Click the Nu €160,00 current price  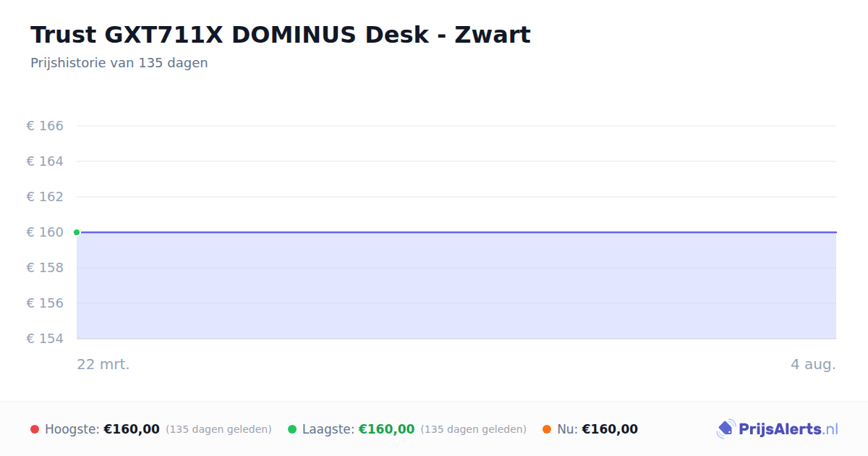click(x=610, y=429)
